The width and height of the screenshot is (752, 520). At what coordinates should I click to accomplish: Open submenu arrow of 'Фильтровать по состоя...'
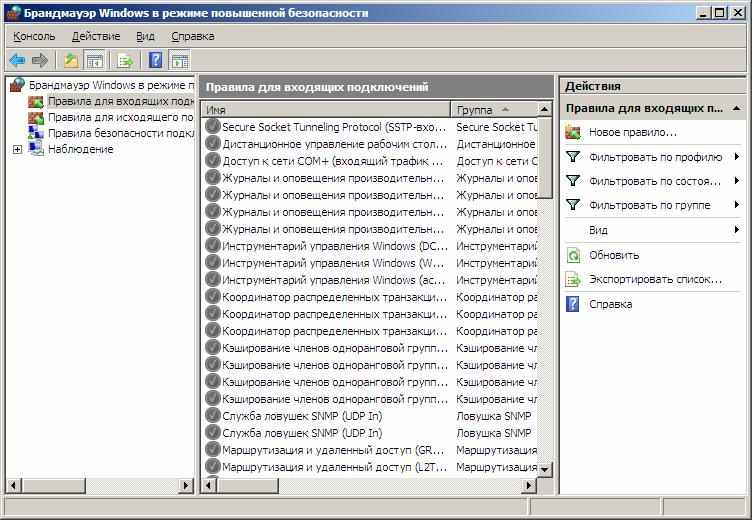(x=737, y=180)
